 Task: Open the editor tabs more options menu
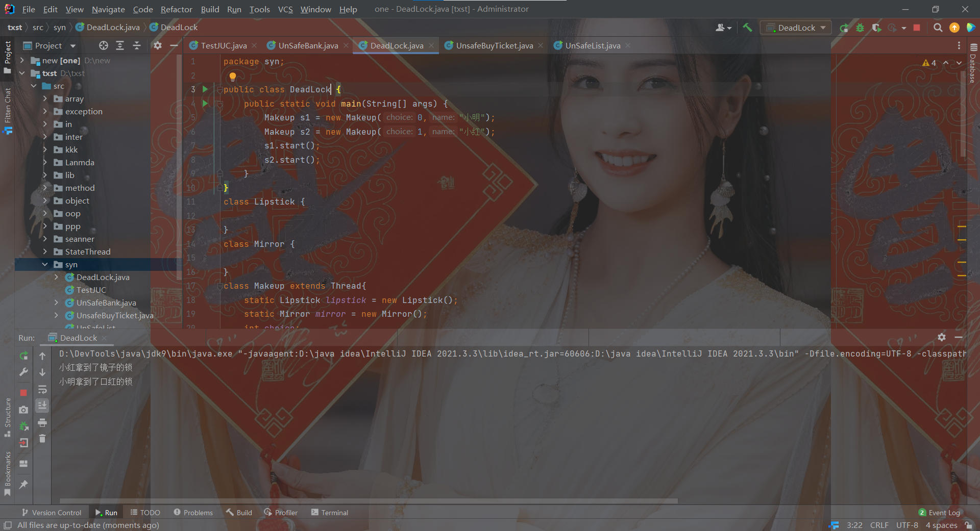[959, 45]
